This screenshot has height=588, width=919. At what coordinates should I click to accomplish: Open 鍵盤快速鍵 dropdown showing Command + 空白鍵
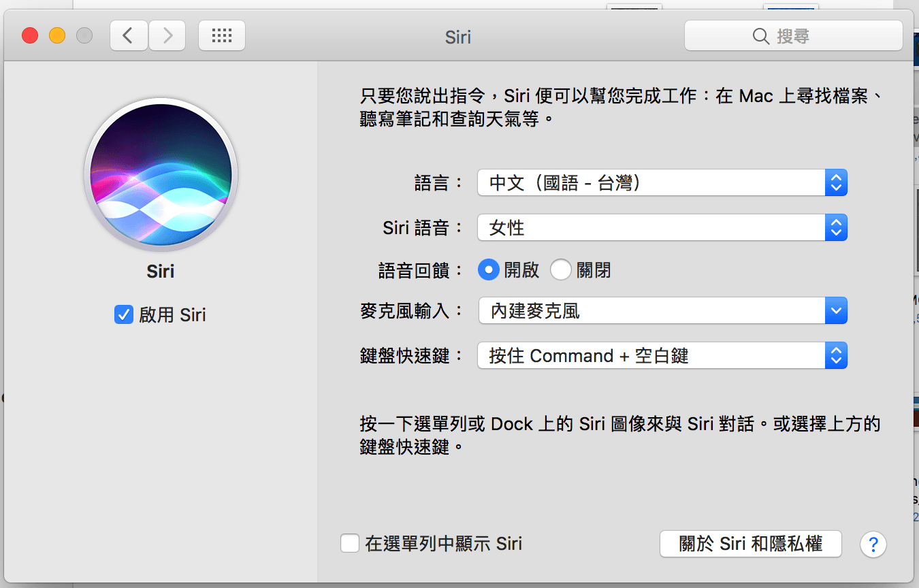(x=662, y=355)
